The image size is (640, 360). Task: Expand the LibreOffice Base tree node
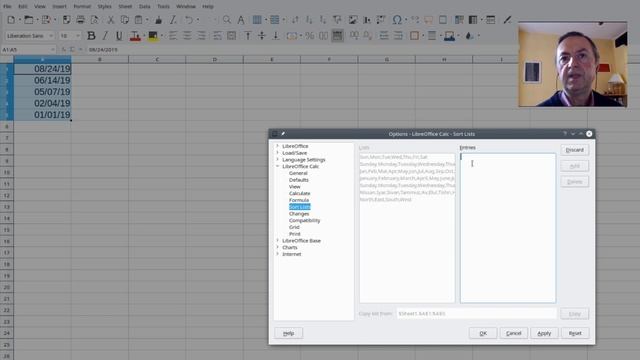278,240
